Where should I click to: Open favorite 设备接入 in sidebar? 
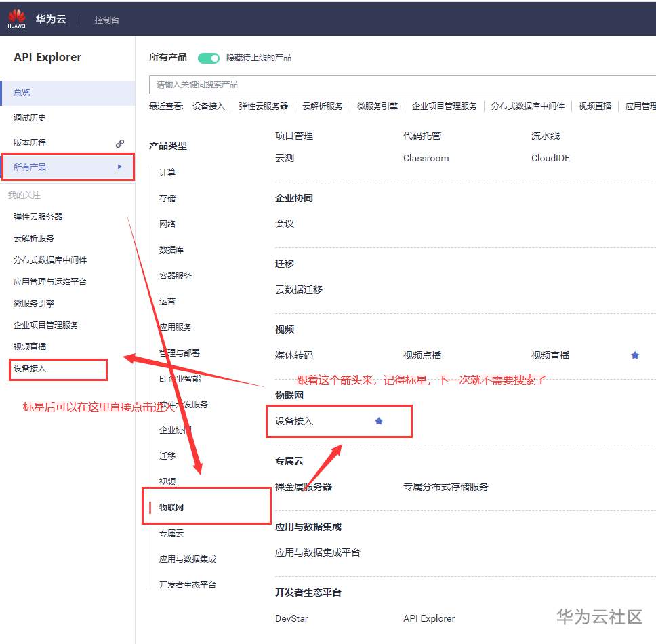coord(30,369)
